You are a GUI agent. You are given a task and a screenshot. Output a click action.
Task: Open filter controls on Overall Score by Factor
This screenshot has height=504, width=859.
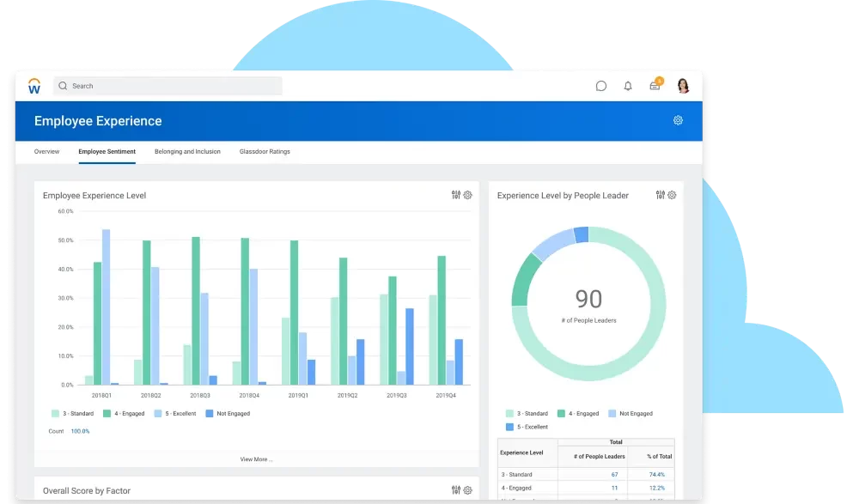pos(454,489)
